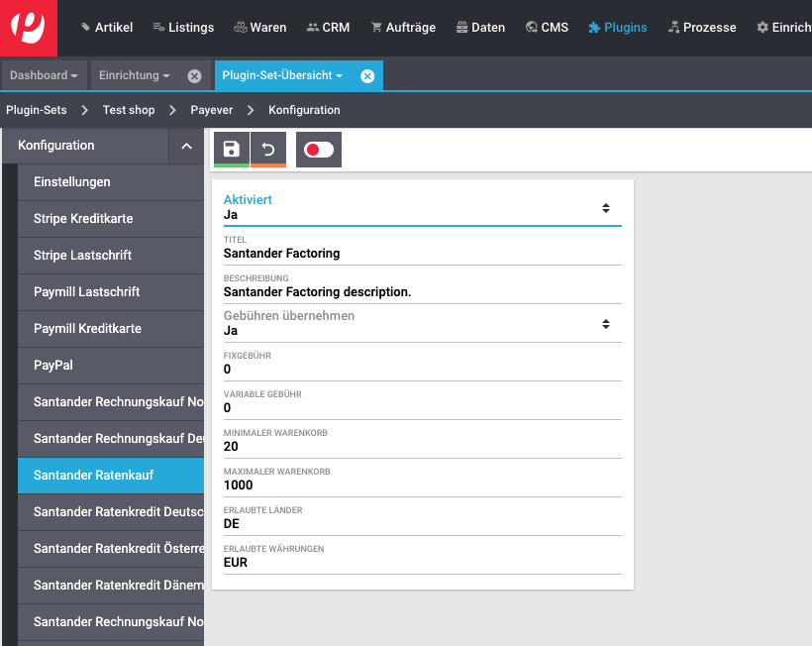
Task: Open the Listings menu
Action: click(183, 28)
